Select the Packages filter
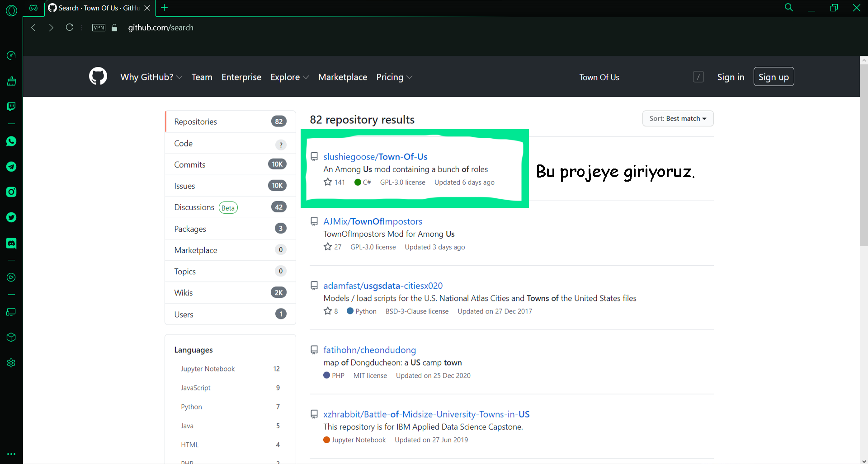This screenshot has height=464, width=868. pos(231,229)
